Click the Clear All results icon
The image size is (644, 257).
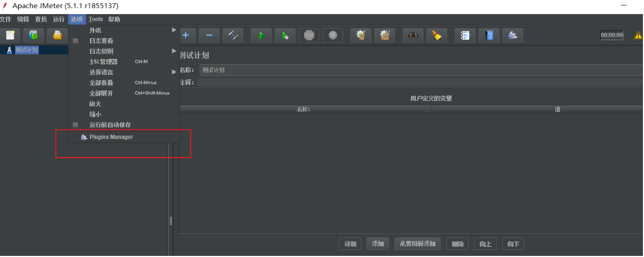[x=385, y=35]
